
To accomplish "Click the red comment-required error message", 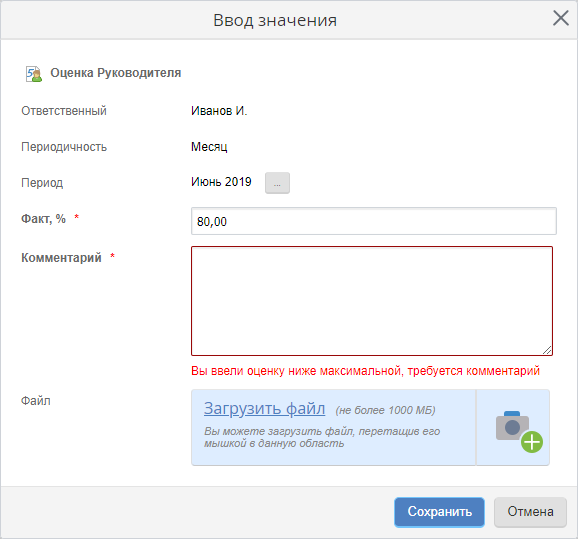I will click(365, 371).
